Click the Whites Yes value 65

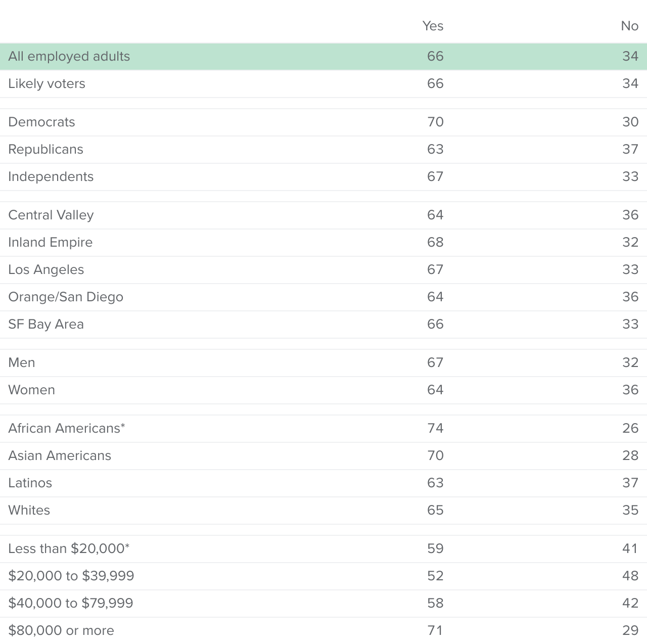(x=435, y=510)
